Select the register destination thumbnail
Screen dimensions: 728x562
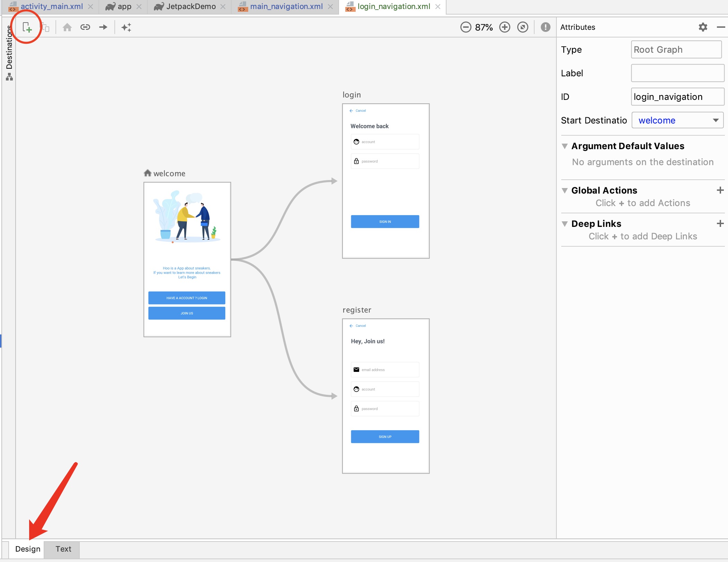pyautogui.click(x=385, y=395)
